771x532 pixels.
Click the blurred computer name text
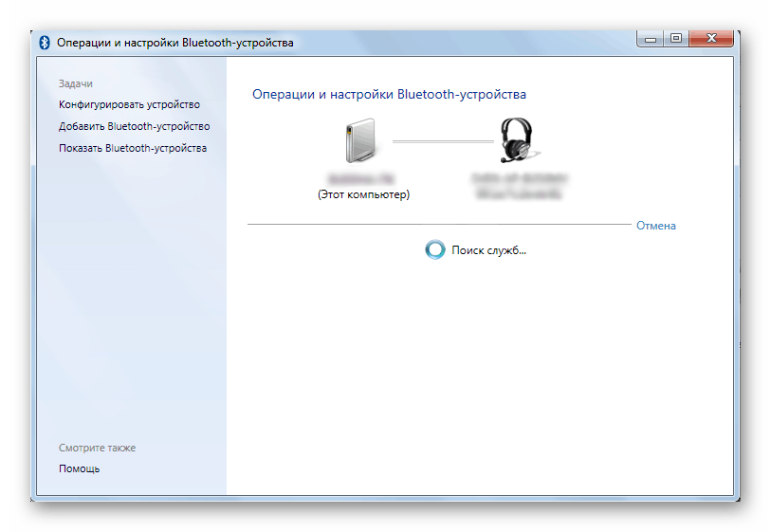click(363, 178)
